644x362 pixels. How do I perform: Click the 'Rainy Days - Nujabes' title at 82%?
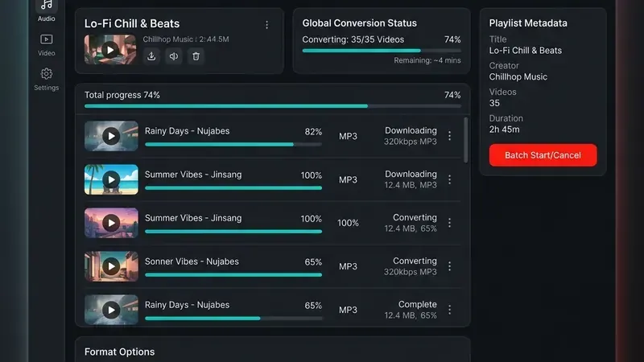point(188,131)
